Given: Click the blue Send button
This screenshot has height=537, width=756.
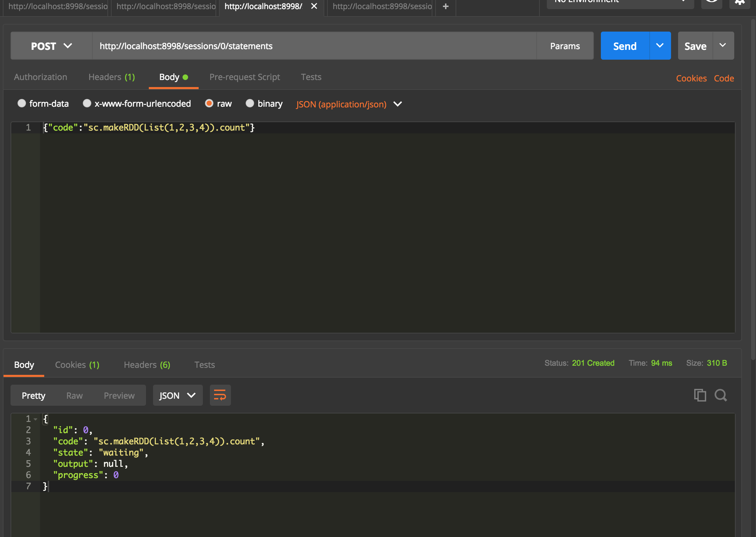Looking at the screenshot, I should point(625,46).
